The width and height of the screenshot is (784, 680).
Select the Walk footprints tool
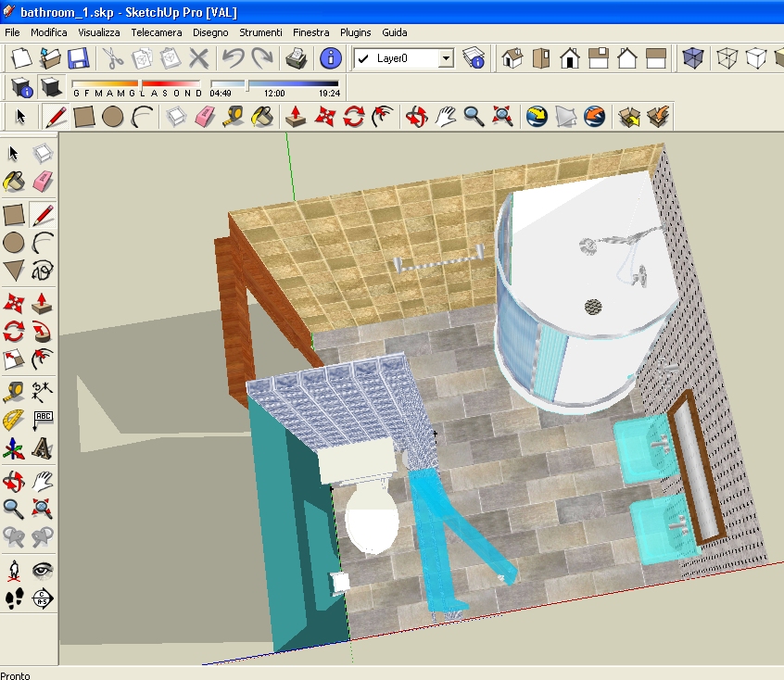pyautogui.click(x=14, y=598)
